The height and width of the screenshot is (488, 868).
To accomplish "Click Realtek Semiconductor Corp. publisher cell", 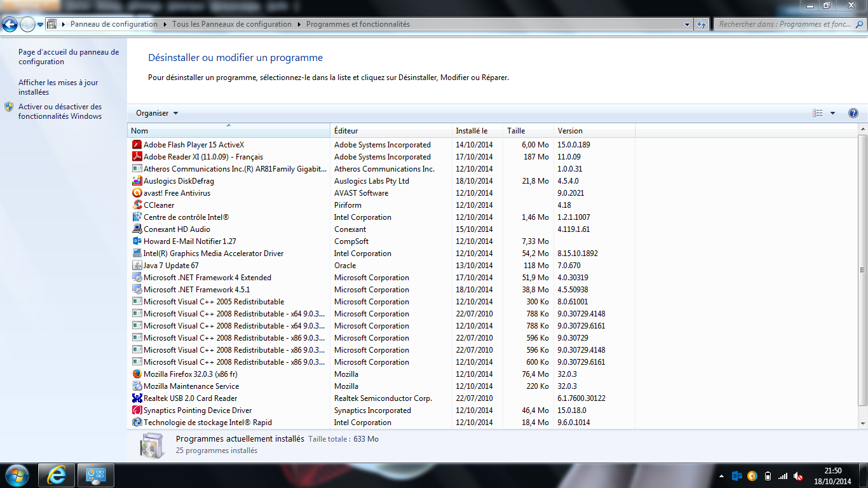I will (383, 398).
